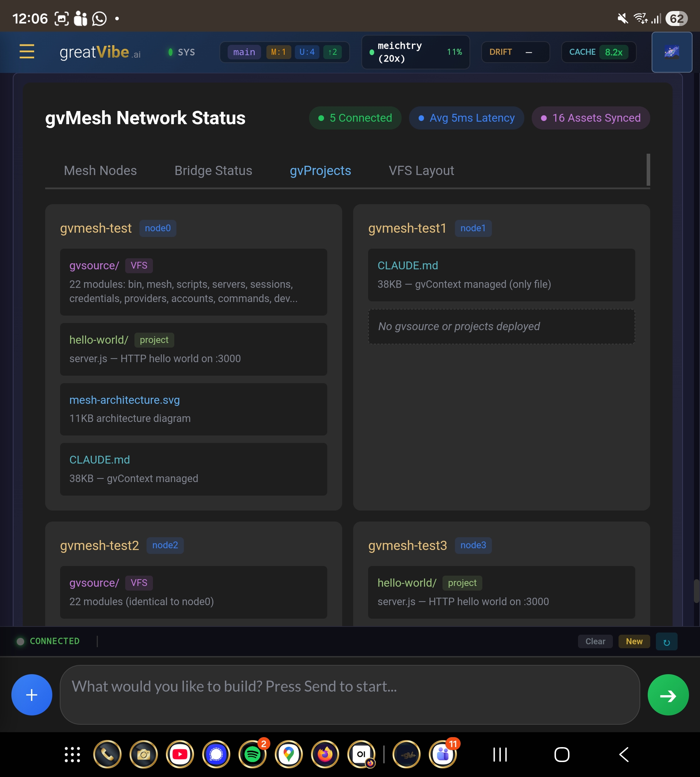Viewport: 700px width, 777px height.
Task: Expand the meichtry (20x) account panel
Action: (x=400, y=52)
